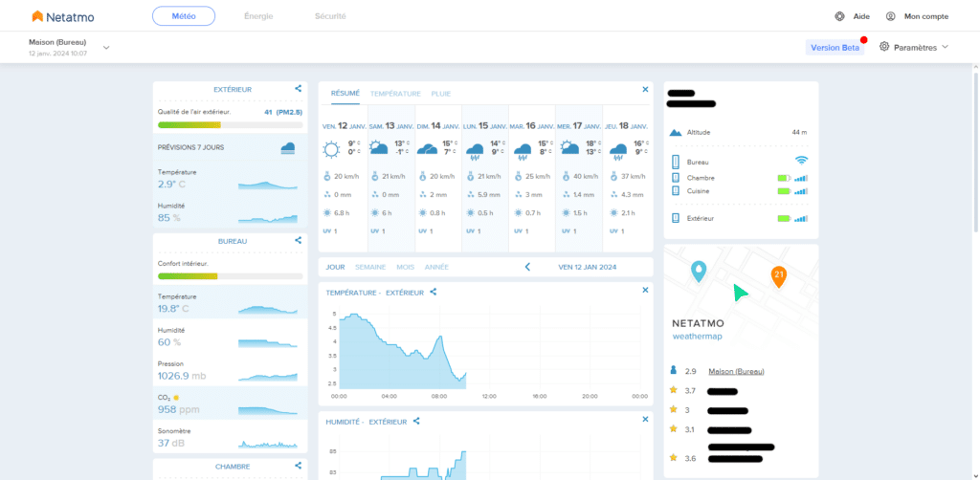
Task: Open the Sonomètre 37 dB row
Action: click(x=230, y=437)
